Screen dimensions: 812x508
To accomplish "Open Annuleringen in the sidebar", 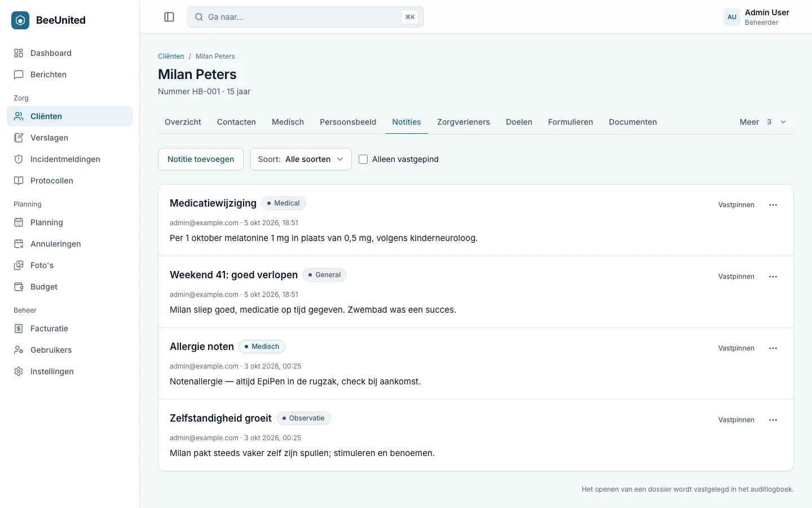I will pyautogui.click(x=69, y=244).
